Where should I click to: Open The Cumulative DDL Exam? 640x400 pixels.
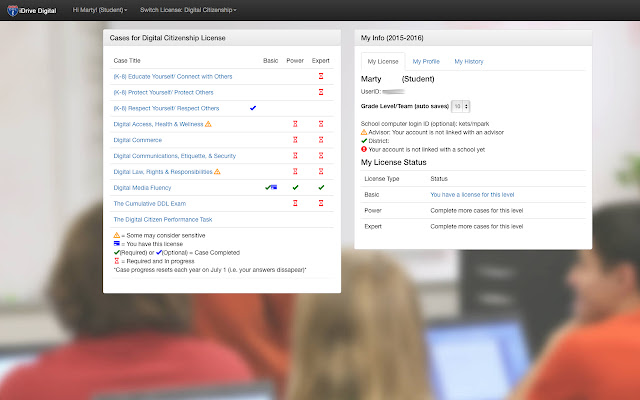click(149, 204)
